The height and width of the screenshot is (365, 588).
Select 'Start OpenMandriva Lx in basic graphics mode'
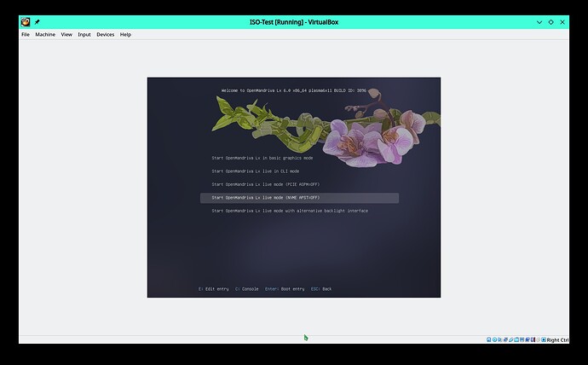tap(262, 158)
